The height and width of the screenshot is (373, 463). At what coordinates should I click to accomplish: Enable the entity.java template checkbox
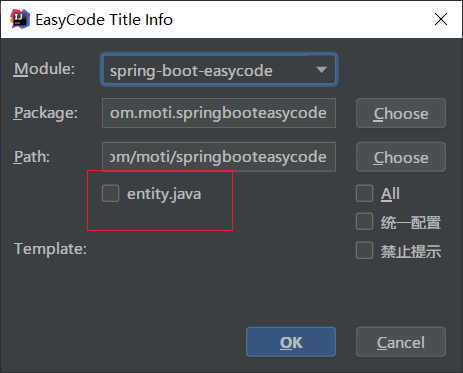click(110, 193)
